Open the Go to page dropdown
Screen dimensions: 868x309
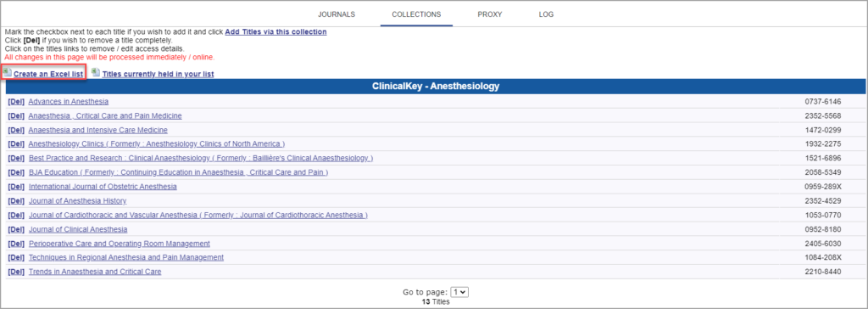pyautogui.click(x=460, y=291)
